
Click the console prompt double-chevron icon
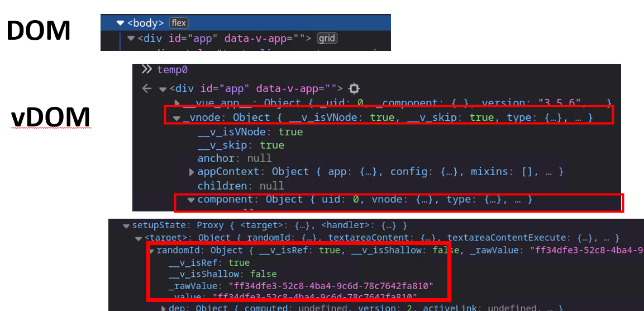tap(146, 69)
